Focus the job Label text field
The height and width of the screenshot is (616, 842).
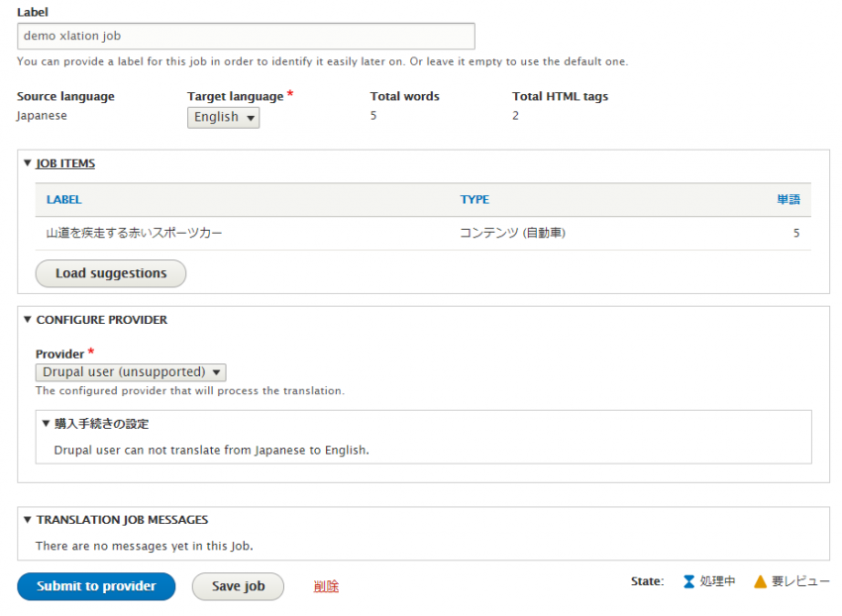246,36
